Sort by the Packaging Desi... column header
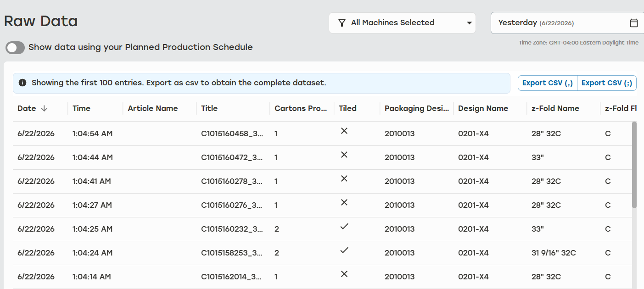Screen dimensions: 644x289 (x=417, y=109)
